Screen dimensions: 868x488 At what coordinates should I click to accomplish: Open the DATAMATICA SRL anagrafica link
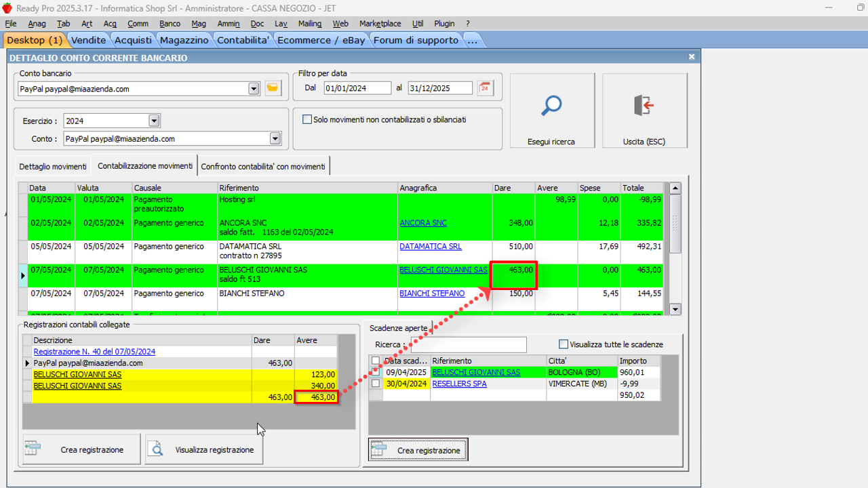(x=431, y=247)
